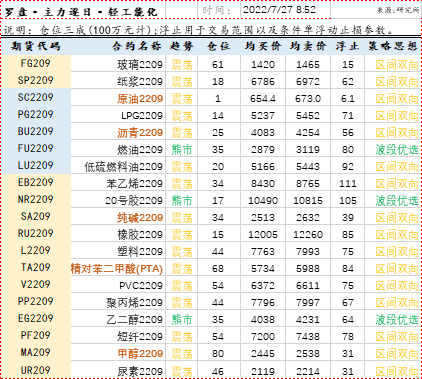
Task: Select orange contract name 纯碱2209
Action: [x=140, y=218]
